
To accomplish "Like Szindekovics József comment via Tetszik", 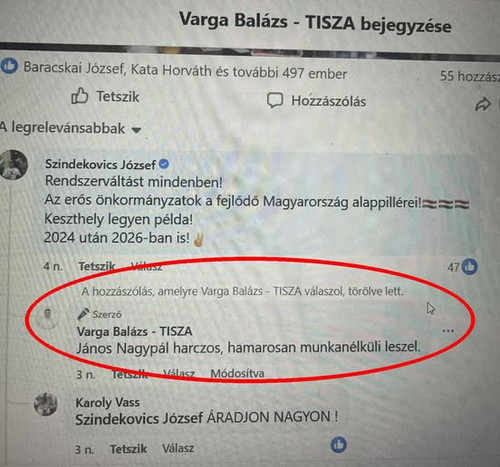I will (97, 266).
